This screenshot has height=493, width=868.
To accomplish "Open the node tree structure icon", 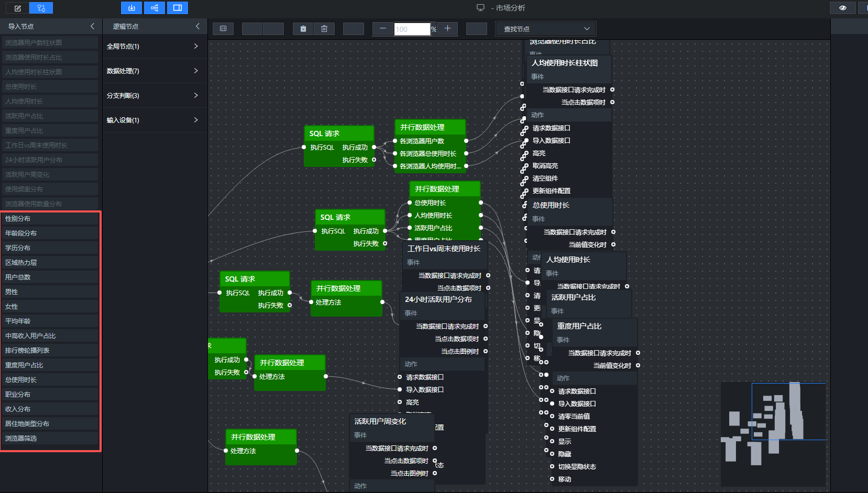I will (x=155, y=8).
